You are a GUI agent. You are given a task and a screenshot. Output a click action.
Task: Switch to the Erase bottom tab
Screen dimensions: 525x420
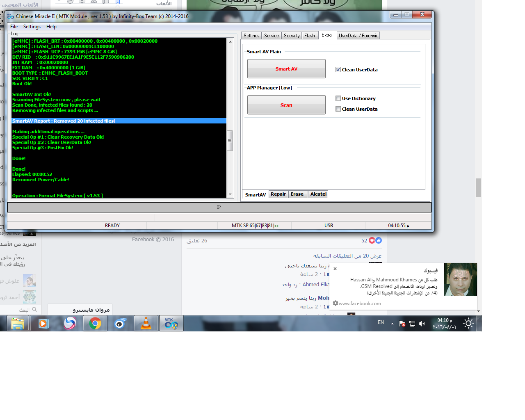coord(297,194)
